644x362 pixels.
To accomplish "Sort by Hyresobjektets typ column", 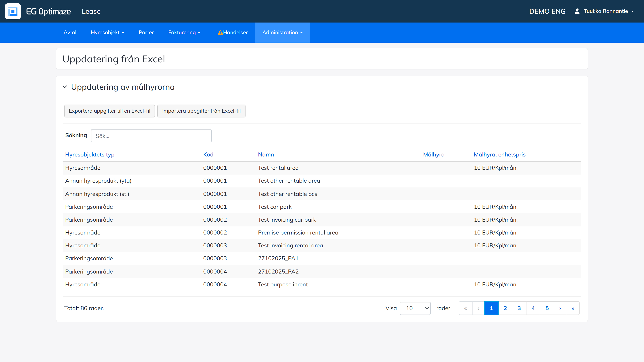I will 90,155.
